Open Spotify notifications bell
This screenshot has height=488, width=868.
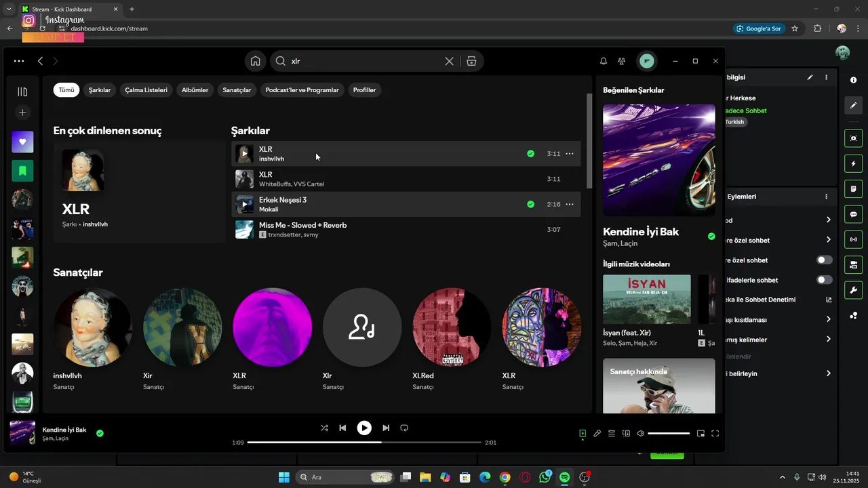pyautogui.click(x=604, y=61)
